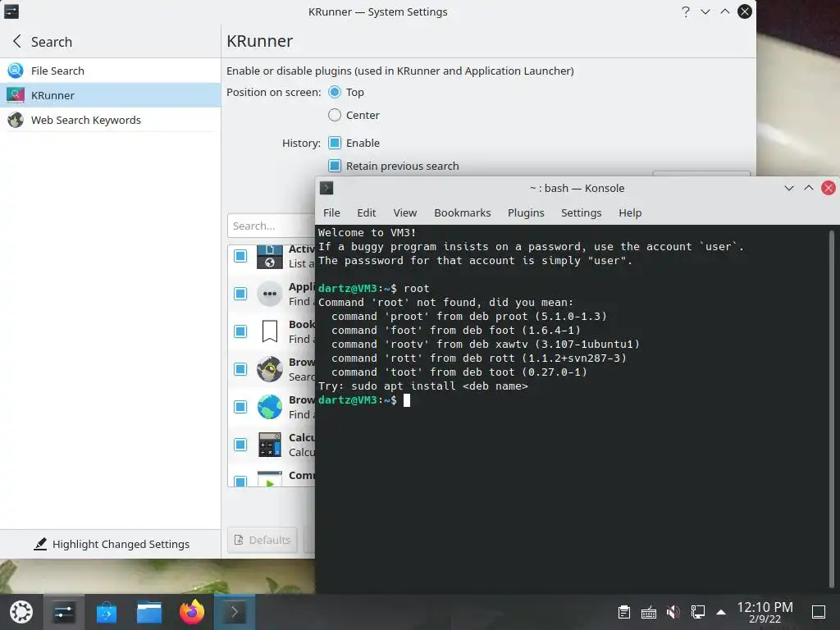Click the Activities plugin icon
Image resolution: width=840 pixels, height=630 pixels.
click(269, 257)
